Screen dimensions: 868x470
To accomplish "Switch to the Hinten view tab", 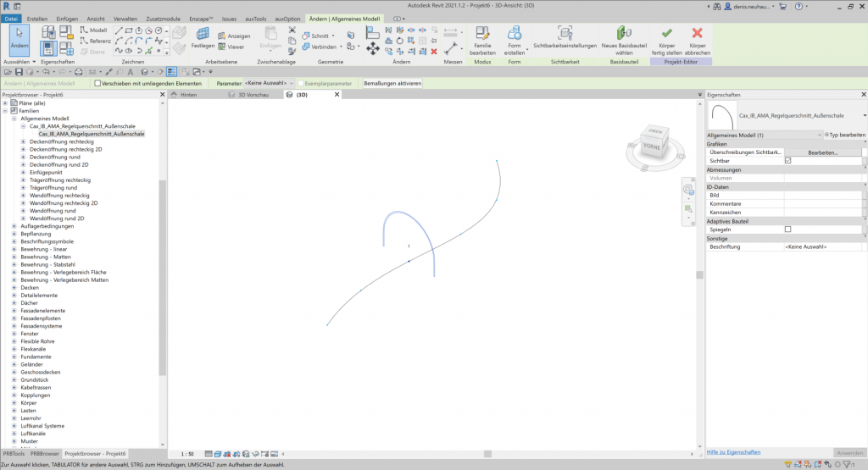I will pos(188,95).
